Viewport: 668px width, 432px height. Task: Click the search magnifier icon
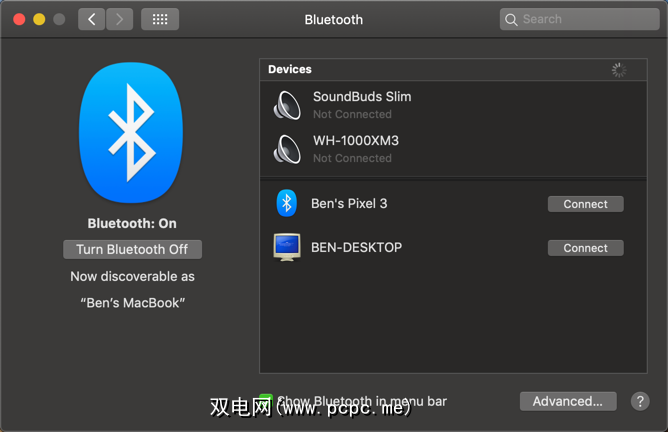pos(511,20)
